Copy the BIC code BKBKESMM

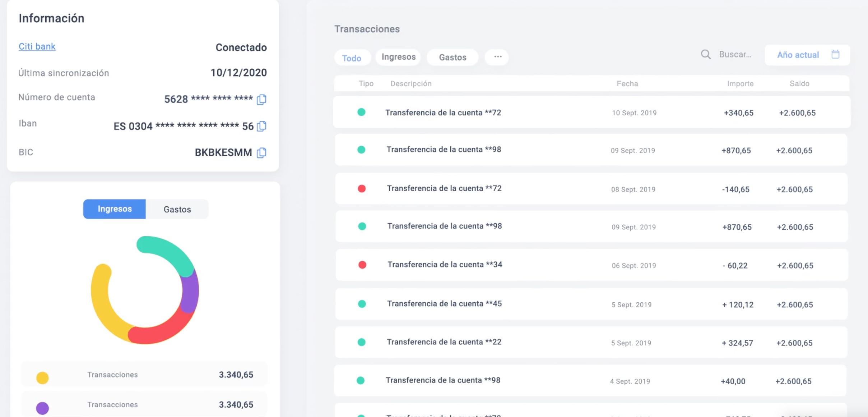pos(261,153)
